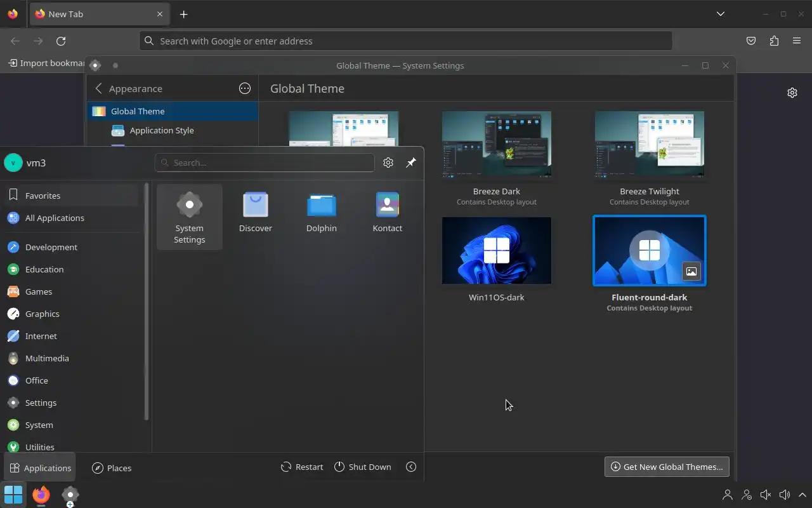Viewport: 812px width, 508px height.
Task: Toggle keep-above dot in settings titlebar
Action: (x=115, y=65)
